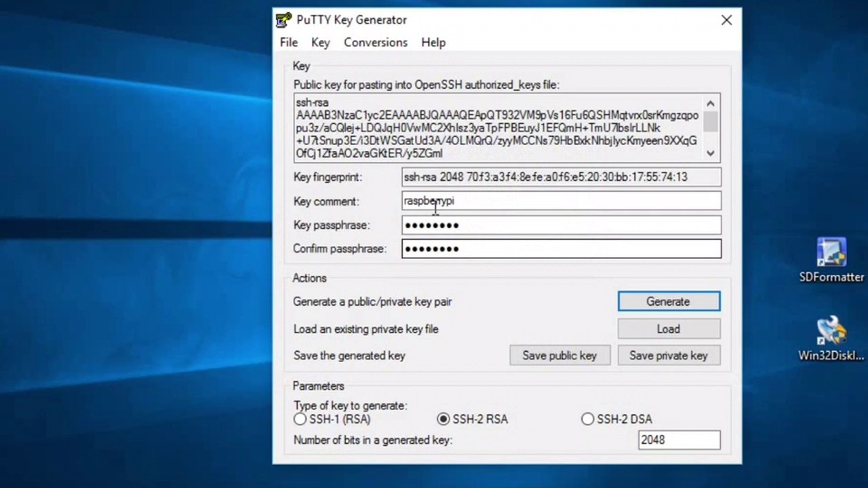Click the Key fingerprint field
Viewport: 868px width, 488px height.
[561, 177]
